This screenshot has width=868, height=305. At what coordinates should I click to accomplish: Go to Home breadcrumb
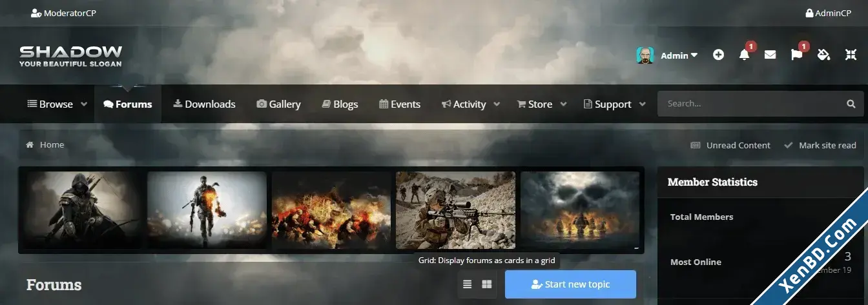pos(52,144)
